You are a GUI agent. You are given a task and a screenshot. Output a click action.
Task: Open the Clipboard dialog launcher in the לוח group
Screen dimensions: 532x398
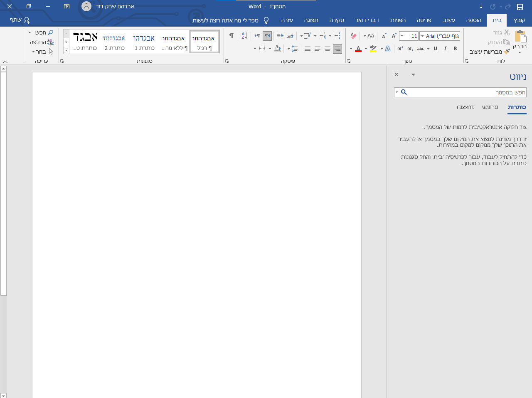(467, 61)
